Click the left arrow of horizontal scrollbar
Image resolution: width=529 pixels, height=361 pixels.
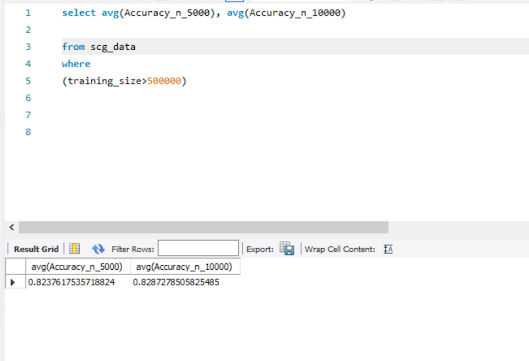tap(12, 227)
